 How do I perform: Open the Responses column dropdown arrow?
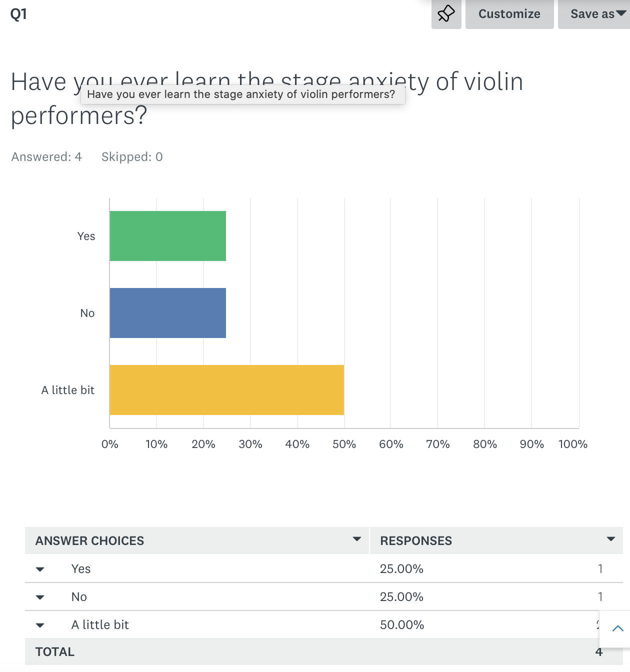610,539
